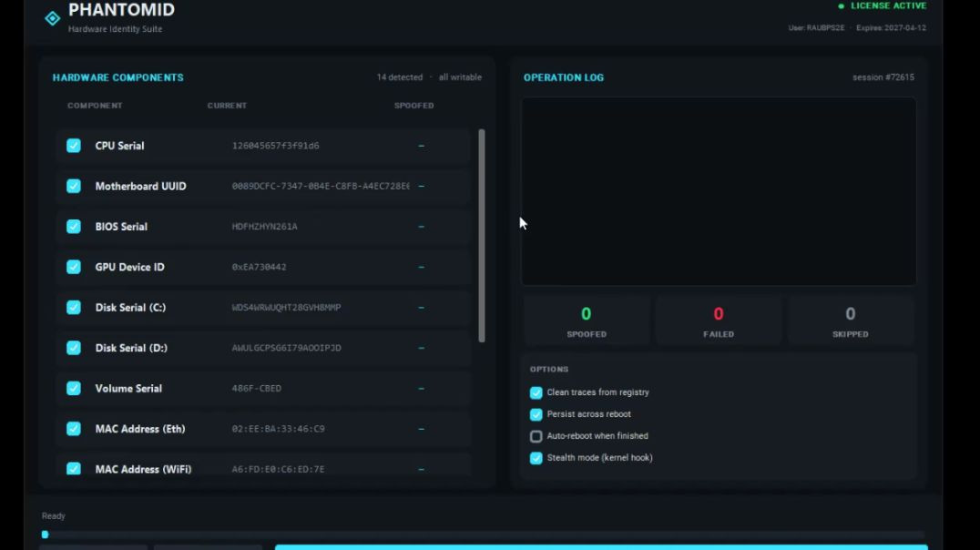Click the PhantomID diamond logo icon
The height and width of the screenshot is (550, 980).
click(53, 19)
